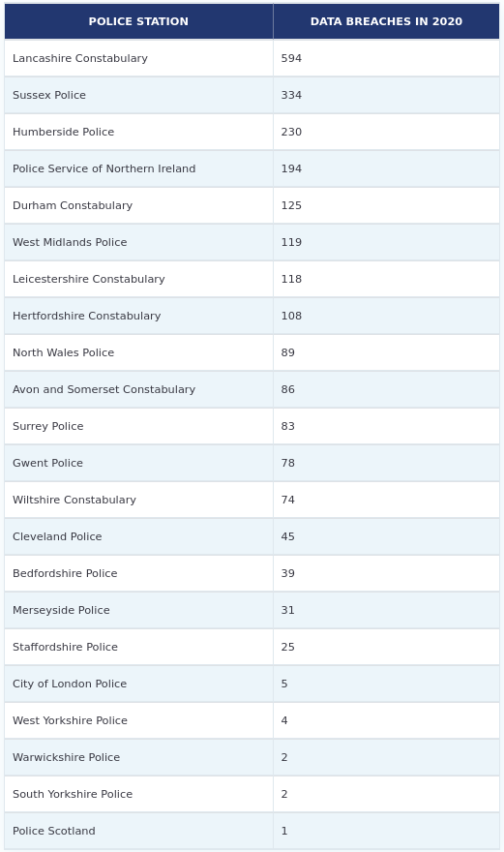The image size is (504, 852).
Task: Select the Police Scotland cell
Action: [x=138, y=831]
